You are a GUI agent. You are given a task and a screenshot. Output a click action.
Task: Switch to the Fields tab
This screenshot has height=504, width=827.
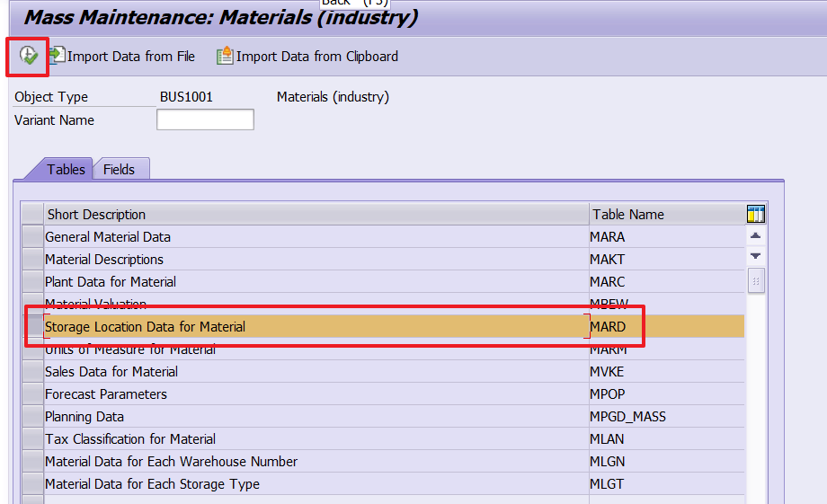[x=119, y=169]
